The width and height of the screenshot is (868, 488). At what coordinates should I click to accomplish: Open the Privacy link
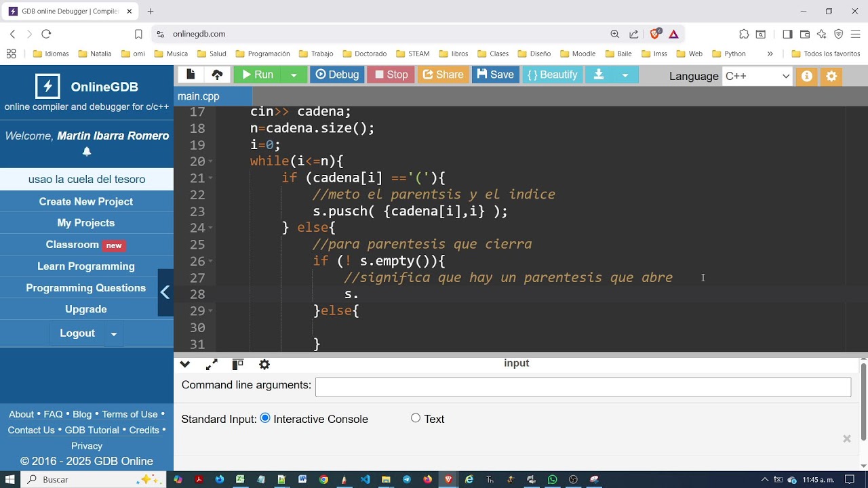(87, 446)
